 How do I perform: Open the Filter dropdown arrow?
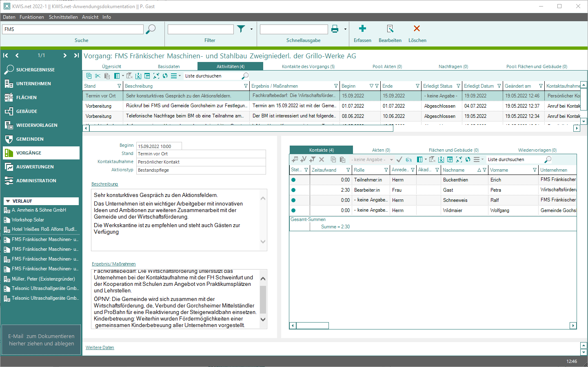[251, 29]
